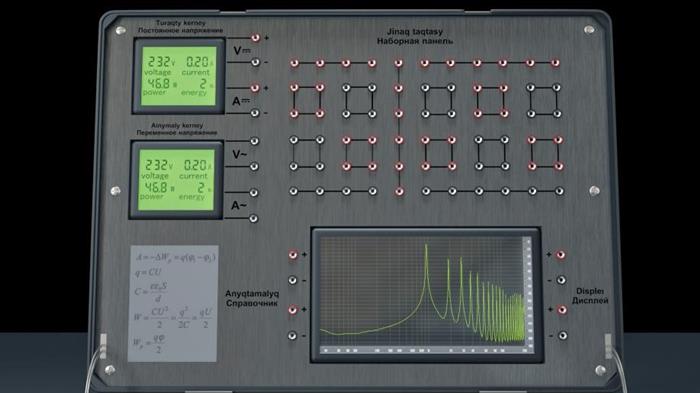
Task: Click the DC voltmeter negative terminal
Action: point(255,62)
